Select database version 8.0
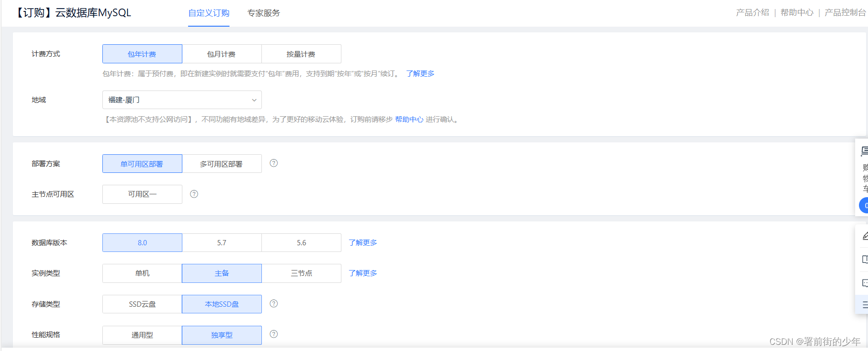 (142, 243)
